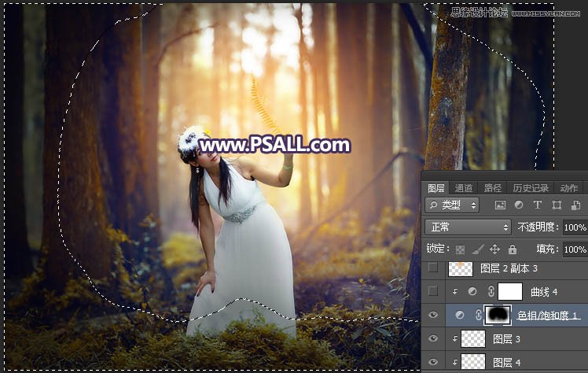Select layer name 色相/饱和度 1

(548, 316)
